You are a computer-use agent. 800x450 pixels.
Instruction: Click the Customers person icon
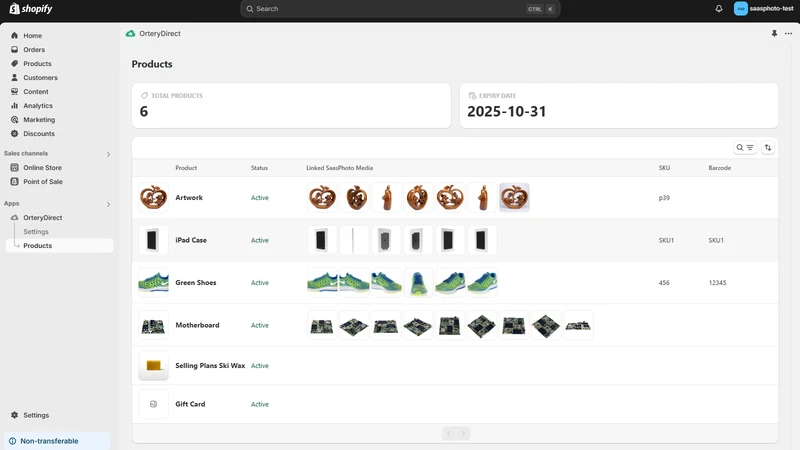[x=14, y=78]
